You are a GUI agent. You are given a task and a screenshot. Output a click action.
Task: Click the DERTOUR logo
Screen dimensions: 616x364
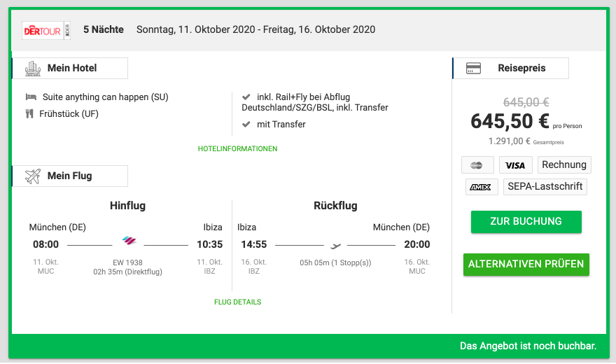click(46, 30)
